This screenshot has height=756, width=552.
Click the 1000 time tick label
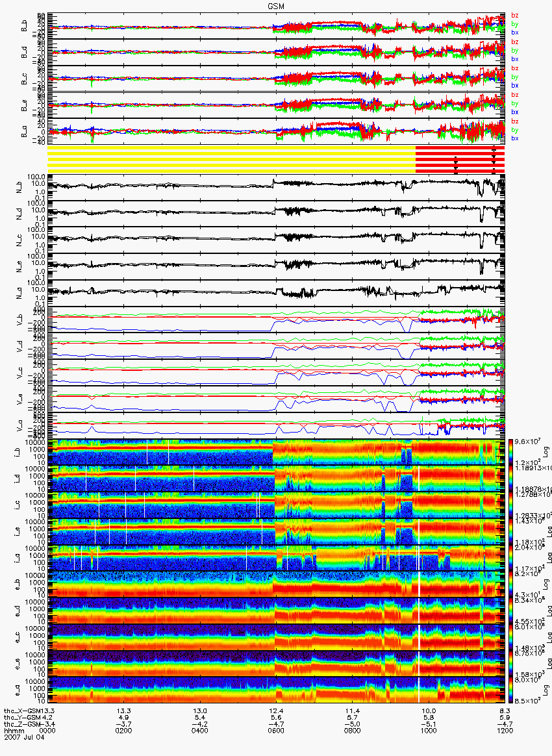pos(429,731)
